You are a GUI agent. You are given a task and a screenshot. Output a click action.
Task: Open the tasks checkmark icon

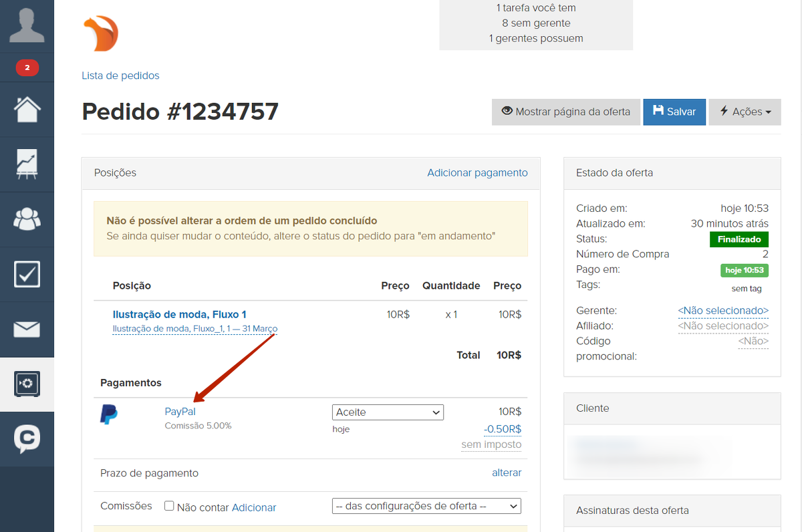(27, 274)
